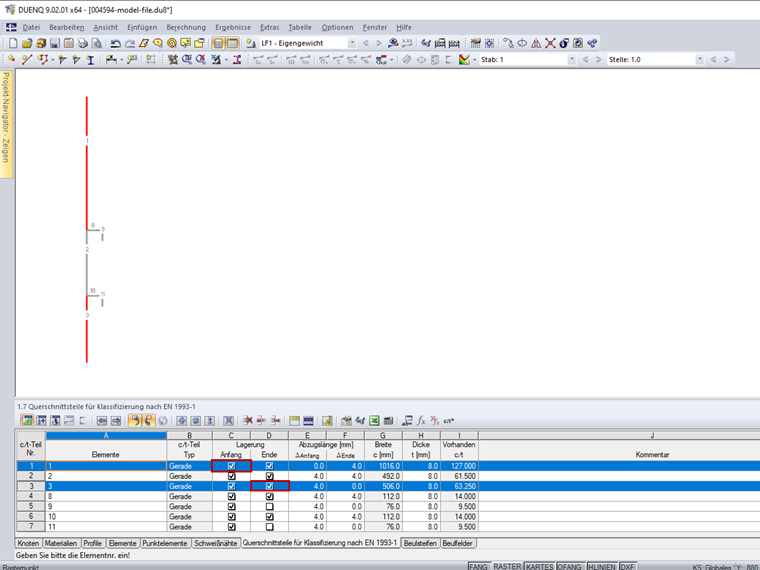Screen dimensions: 760x570
Task: Select table row header 5
Action: [31, 507]
